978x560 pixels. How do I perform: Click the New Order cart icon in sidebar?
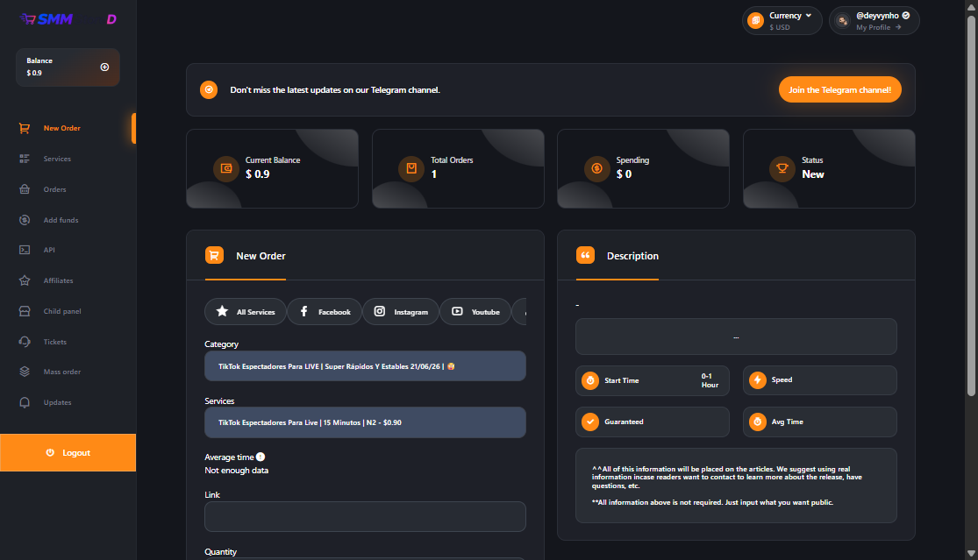click(x=25, y=128)
